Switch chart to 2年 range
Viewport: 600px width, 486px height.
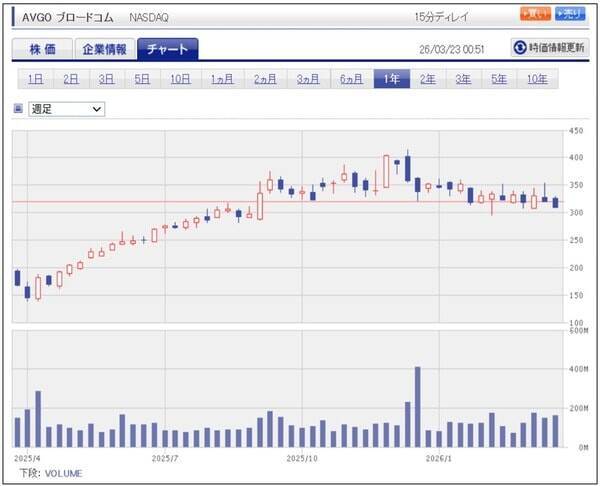pyautogui.click(x=427, y=79)
